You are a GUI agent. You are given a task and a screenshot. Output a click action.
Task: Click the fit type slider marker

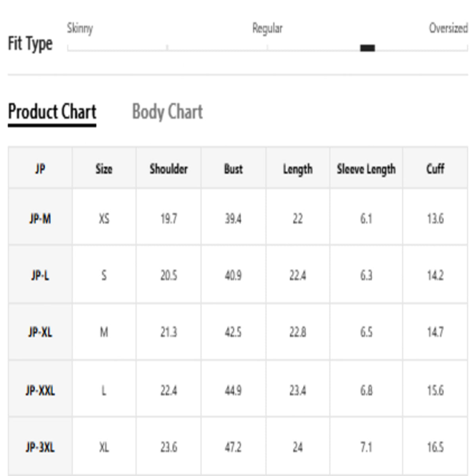[367, 48]
